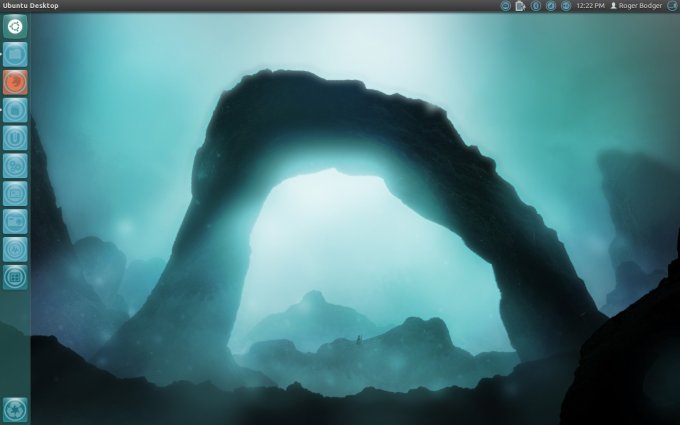
Task: Launch the orange Firefox launcher icon
Action: coord(15,82)
